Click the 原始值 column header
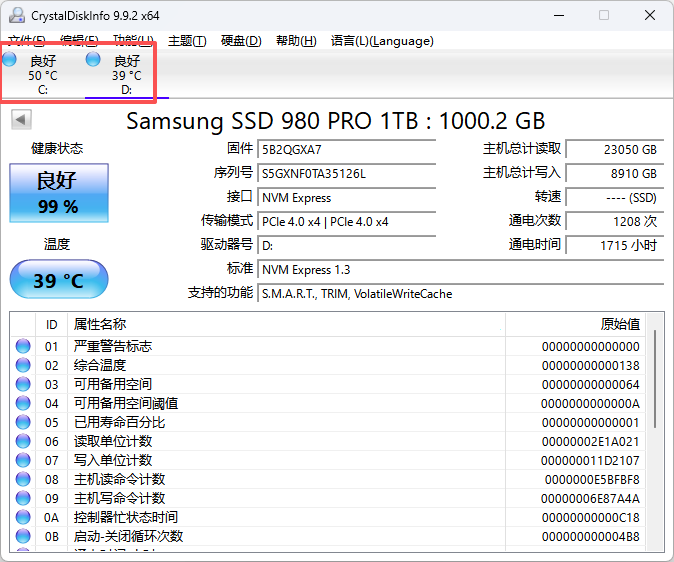The height and width of the screenshot is (562, 674). [x=576, y=324]
